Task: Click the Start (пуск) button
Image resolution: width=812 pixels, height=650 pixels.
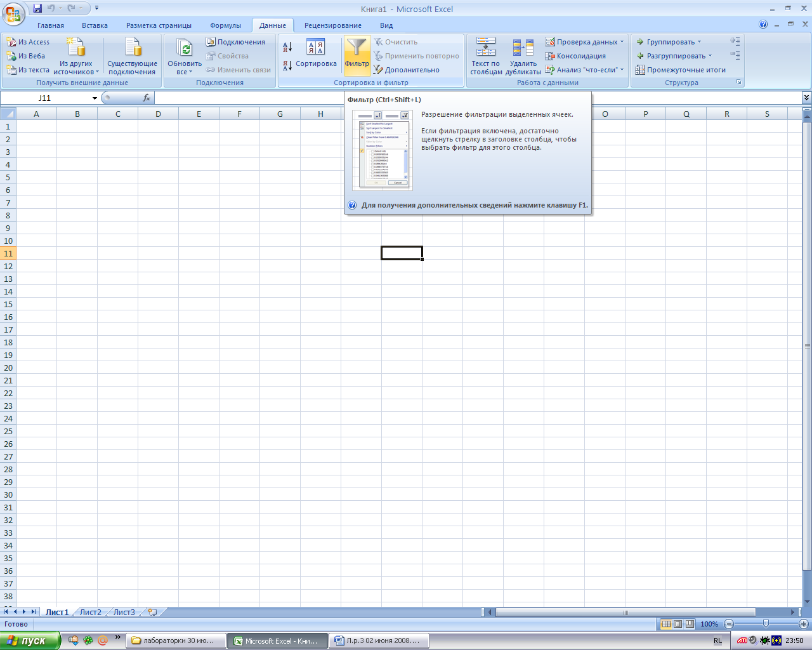Action: (30, 641)
